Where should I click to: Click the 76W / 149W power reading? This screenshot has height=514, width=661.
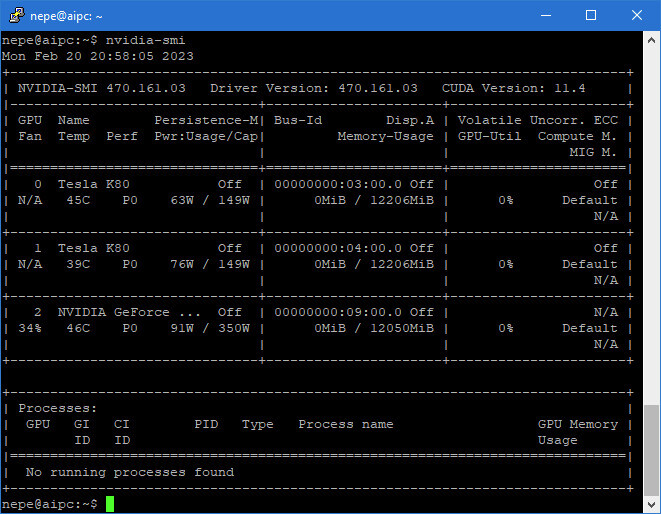click(x=210, y=264)
